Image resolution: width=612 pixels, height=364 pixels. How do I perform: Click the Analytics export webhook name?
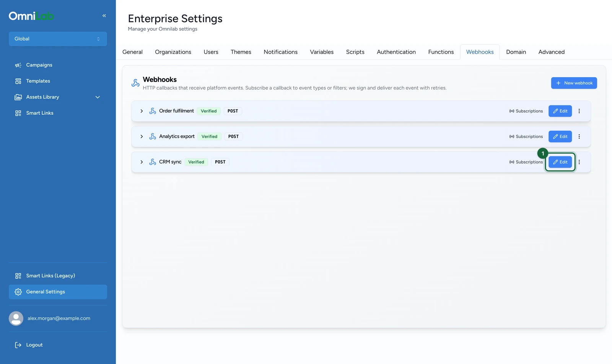tap(177, 136)
